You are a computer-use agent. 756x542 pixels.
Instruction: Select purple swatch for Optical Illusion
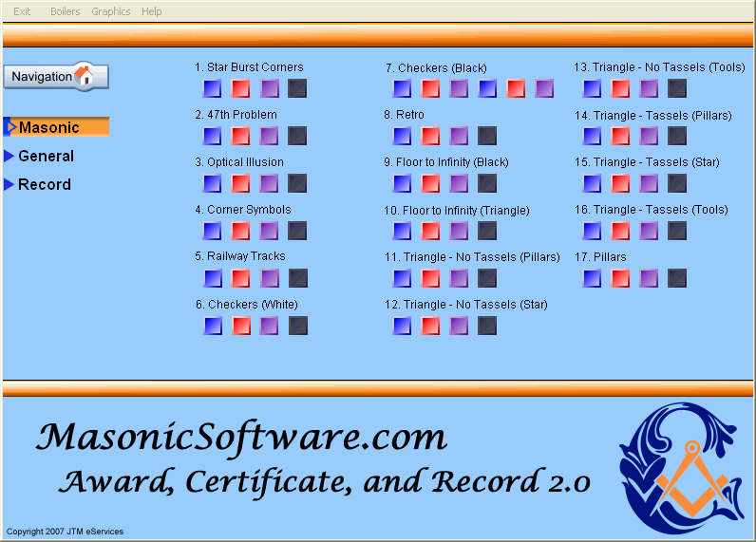tap(269, 183)
